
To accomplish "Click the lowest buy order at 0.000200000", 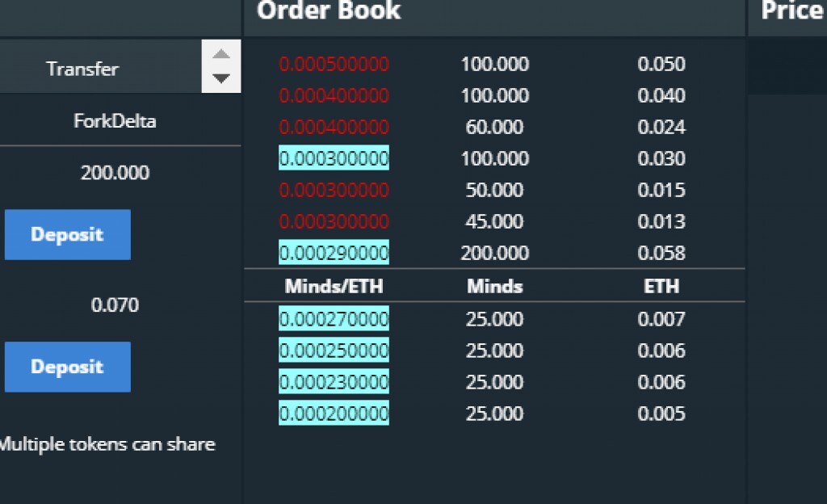I will pos(334,414).
